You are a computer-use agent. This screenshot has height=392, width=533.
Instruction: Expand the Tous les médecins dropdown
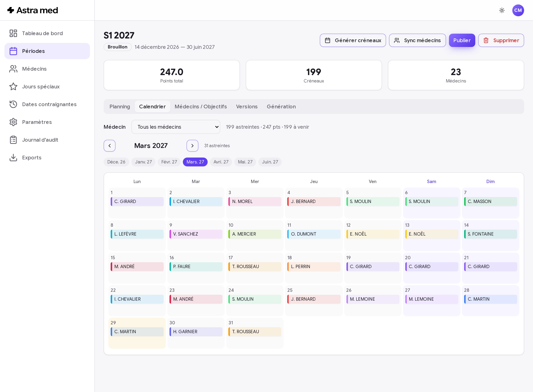(176, 127)
